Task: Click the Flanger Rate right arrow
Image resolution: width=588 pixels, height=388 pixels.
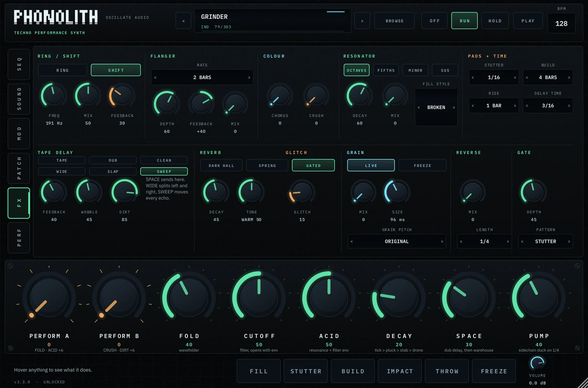Action: pos(249,78)
